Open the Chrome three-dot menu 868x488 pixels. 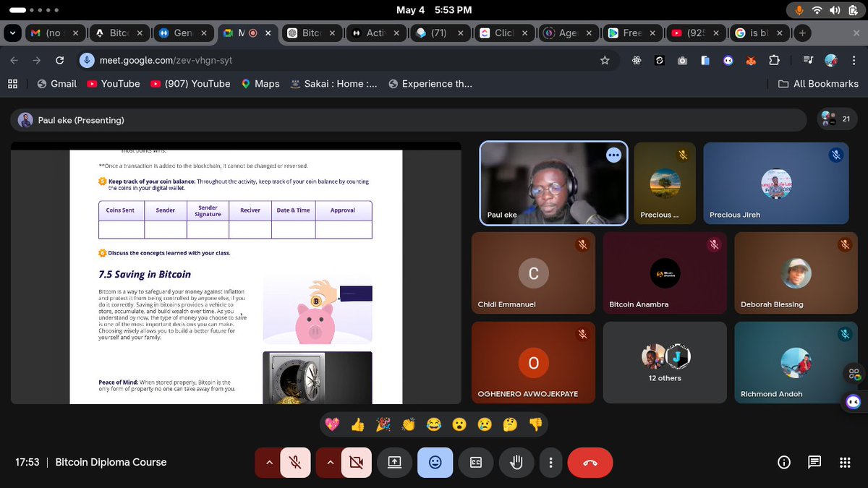(x=854, y=61)
